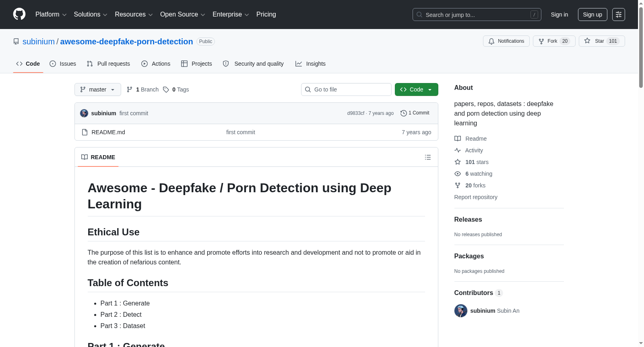Click the book icon beside Readme link
This screenshot has height=347, width=644.
click(x=458, y=139)
